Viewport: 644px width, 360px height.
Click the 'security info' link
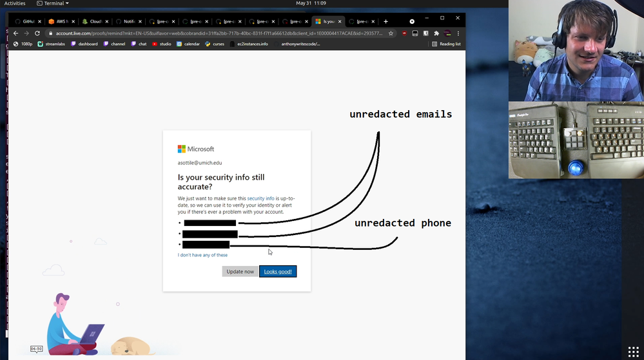click(261, 198)
